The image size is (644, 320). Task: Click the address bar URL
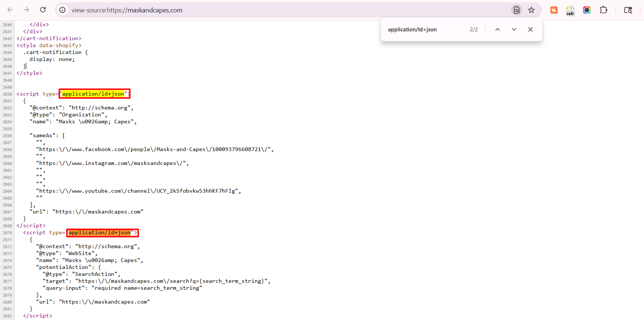click(x=127, y=10)
